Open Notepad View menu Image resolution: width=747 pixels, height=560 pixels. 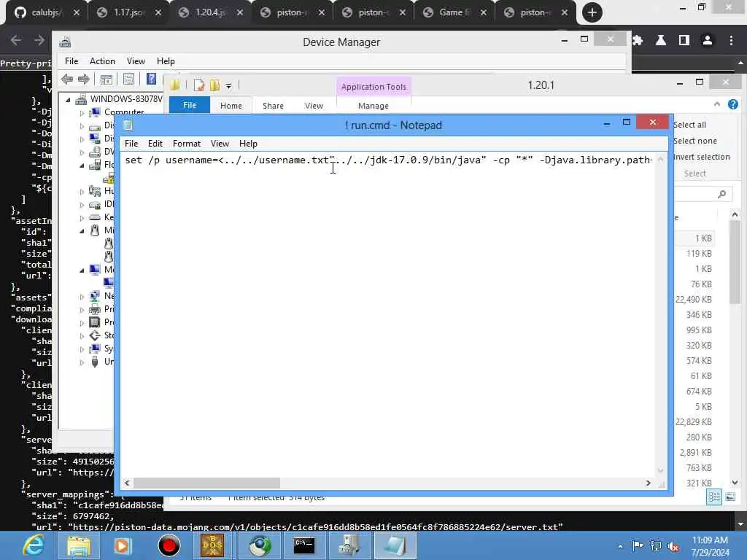point(220,144)
